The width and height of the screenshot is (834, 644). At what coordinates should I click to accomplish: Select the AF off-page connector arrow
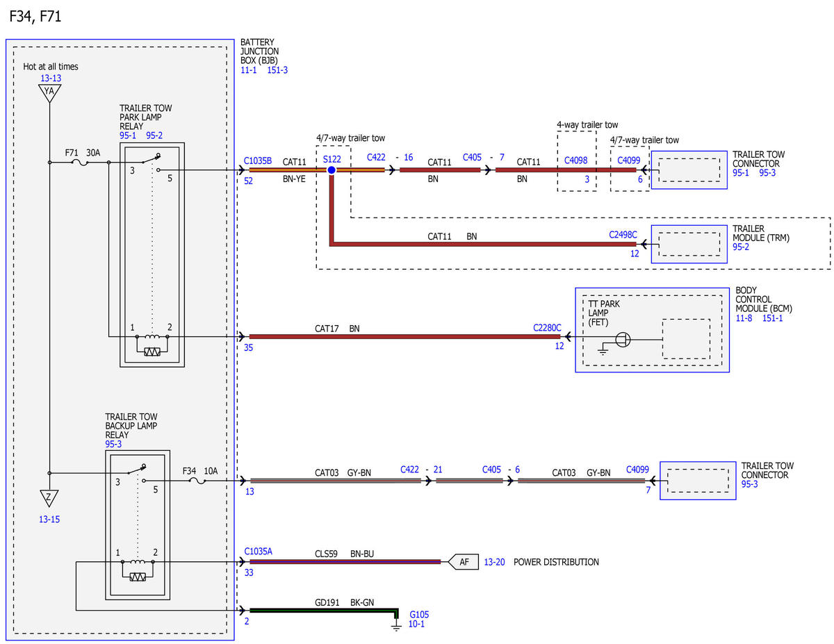(464, 562)
